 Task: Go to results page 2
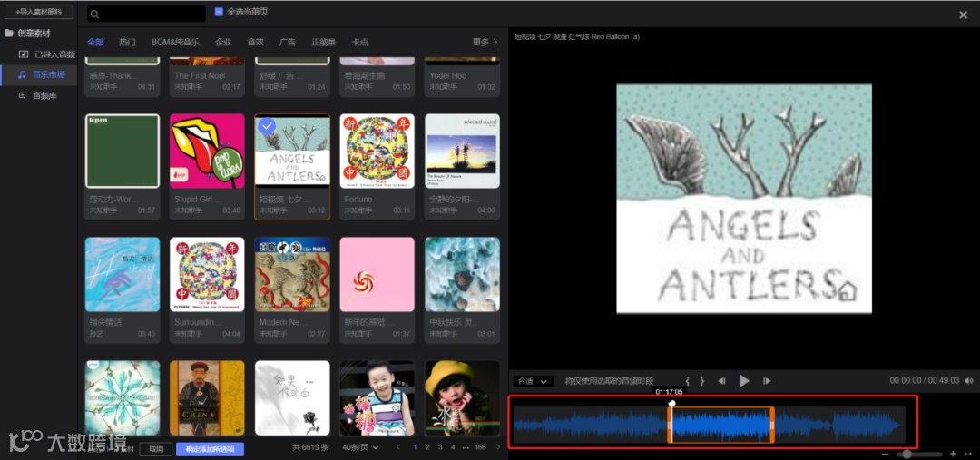pyautogui.click(x=427, y=447)
